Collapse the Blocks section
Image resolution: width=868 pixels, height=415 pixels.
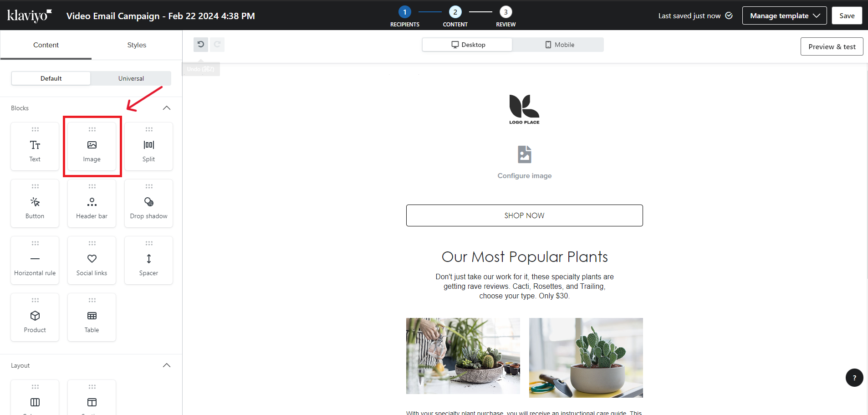pyautogui.click(x=167, y=108)
